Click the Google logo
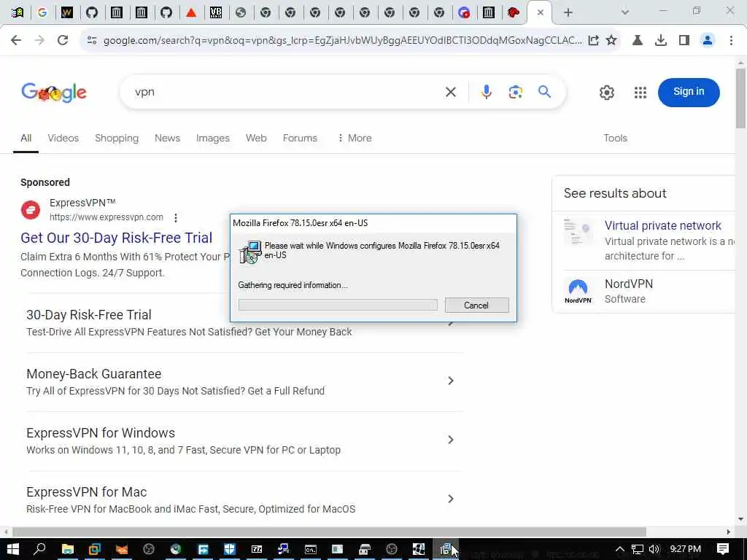Viewport: 747px width, 560px height. pyautogui.click(x=54, y=93)
